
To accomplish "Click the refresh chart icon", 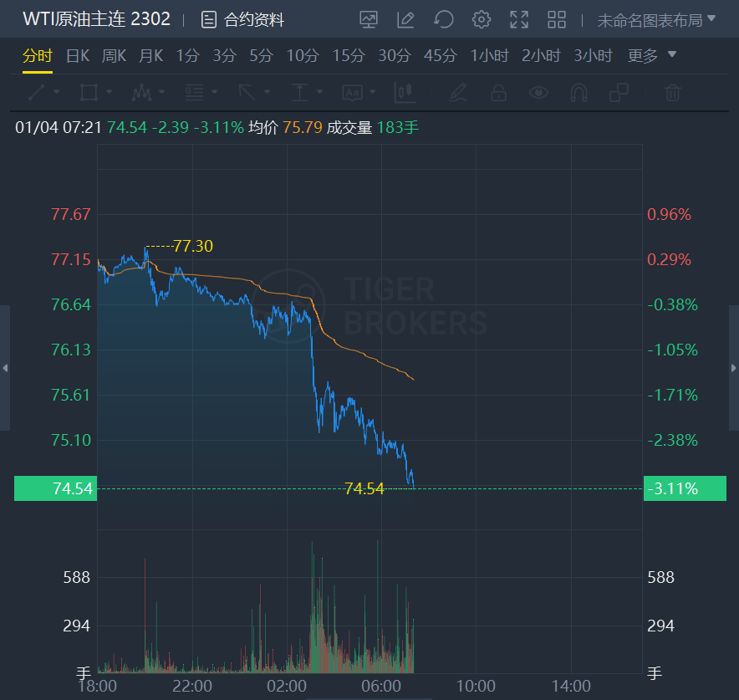I will [x=444, y=19].
